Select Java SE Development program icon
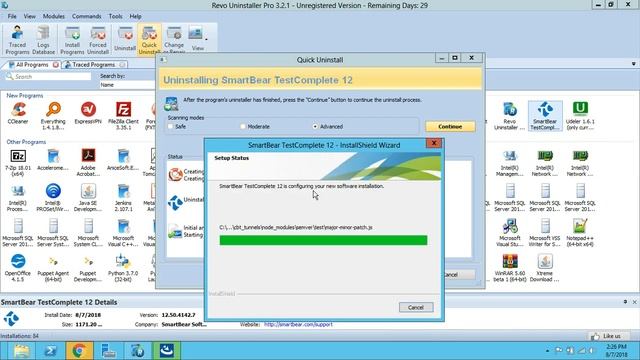The image size is (640, 360). click(88, 198)
